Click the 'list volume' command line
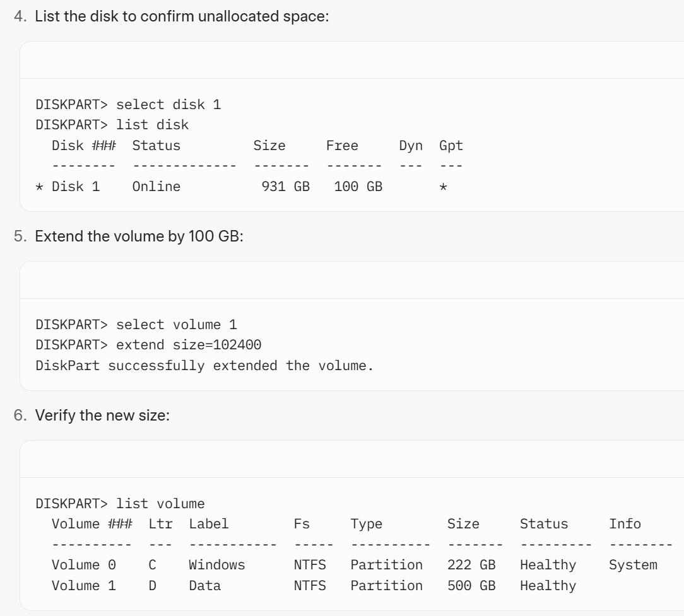 point(120,504)
